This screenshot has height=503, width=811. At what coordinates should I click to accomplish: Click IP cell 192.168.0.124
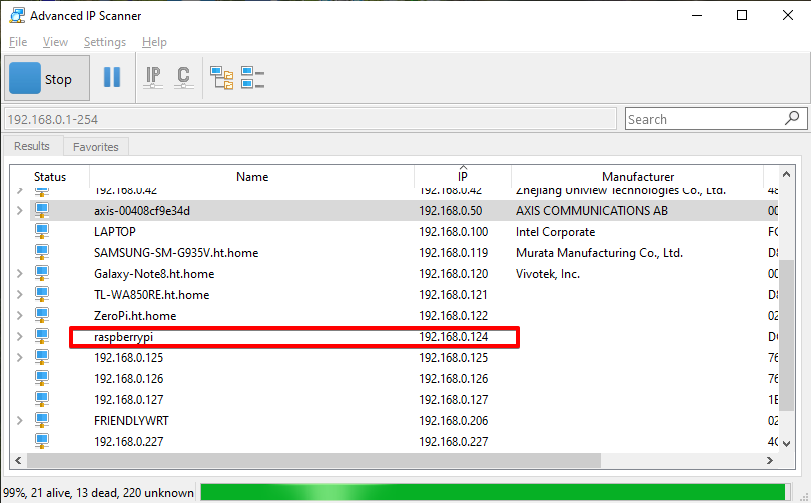pos(454,337)
